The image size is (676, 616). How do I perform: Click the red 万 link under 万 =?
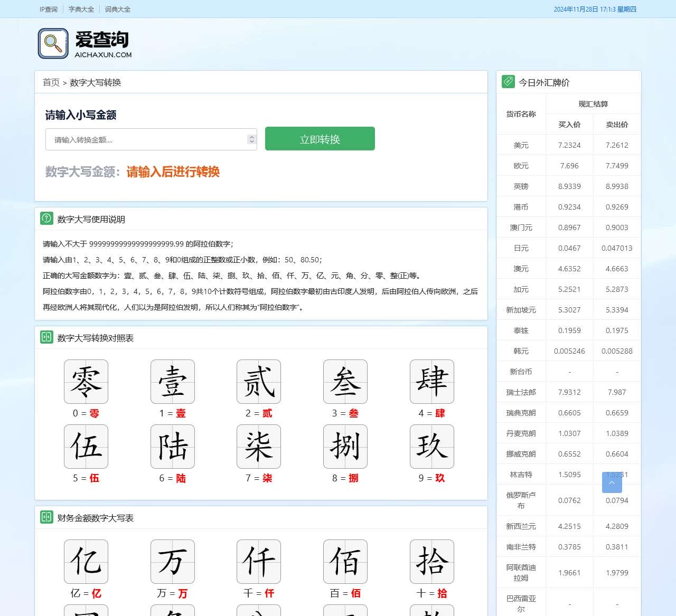(x=183, y=593)
